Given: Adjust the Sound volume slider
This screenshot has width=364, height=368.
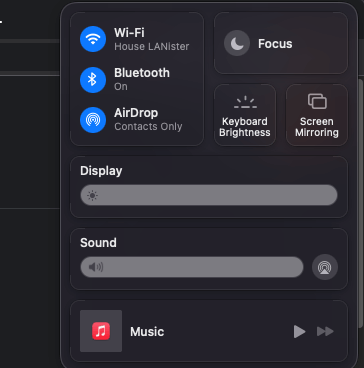Looking at the screenshot, I should tap(192, 267).
